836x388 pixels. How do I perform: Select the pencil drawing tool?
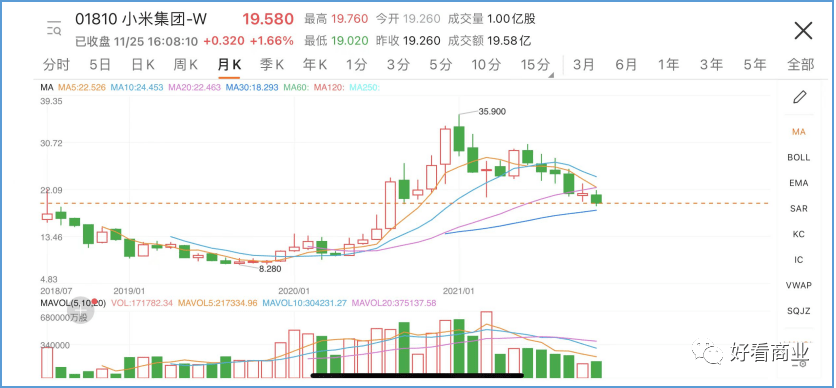(x=799, y=97)
